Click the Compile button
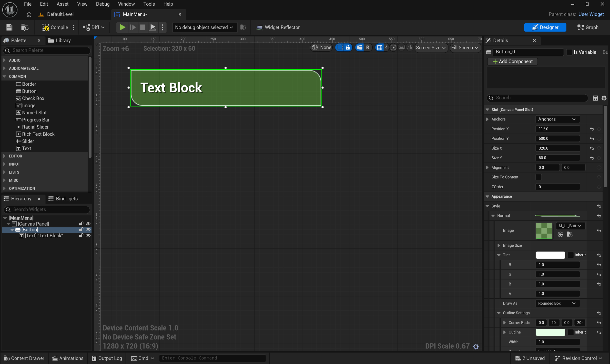610x364 pixels. click(x=55, y=27)
